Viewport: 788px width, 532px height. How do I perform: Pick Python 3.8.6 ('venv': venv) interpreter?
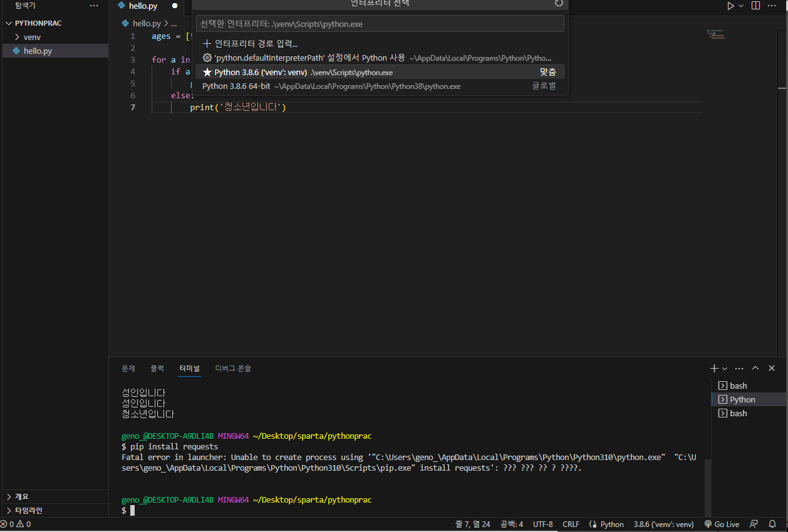click(380, 72)
